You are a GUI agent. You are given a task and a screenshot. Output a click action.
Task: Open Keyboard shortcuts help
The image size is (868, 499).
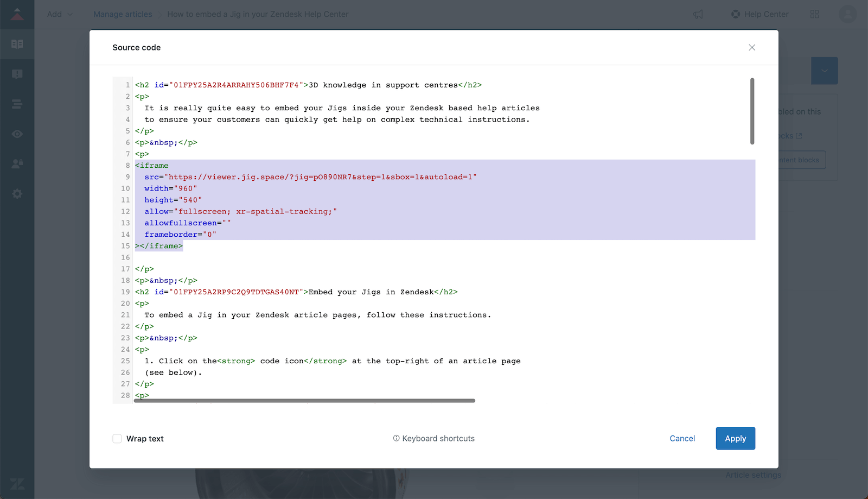tap(434, 438)
